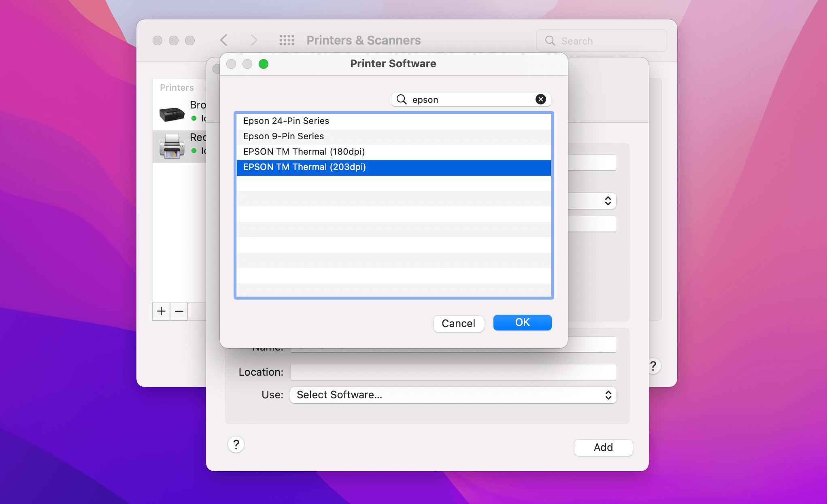Click the green zoom button of Printer Software
The height and width of the screenshot is (504, 827).
[x=264, y=64]
